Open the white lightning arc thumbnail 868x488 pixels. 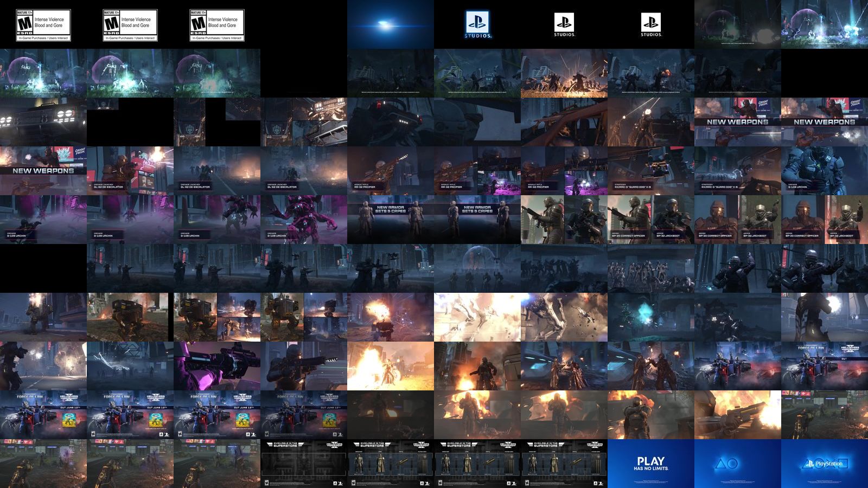[130, 366]
